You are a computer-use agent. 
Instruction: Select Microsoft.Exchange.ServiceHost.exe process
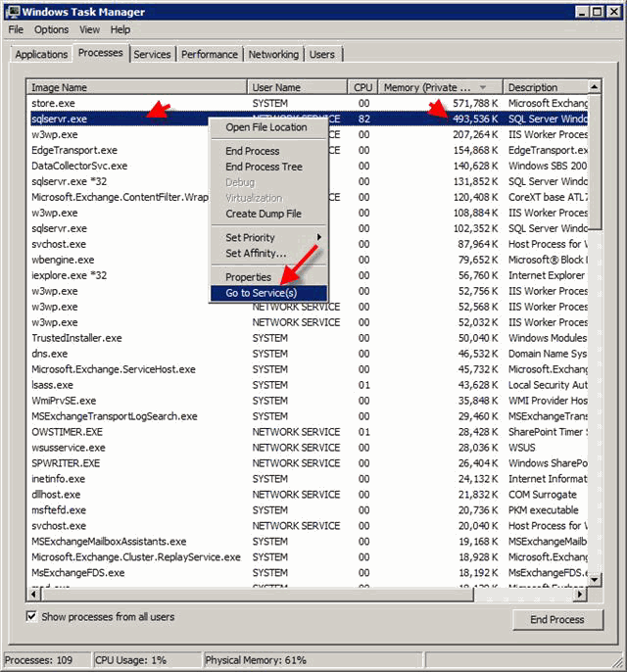click(x=308, y=369)
